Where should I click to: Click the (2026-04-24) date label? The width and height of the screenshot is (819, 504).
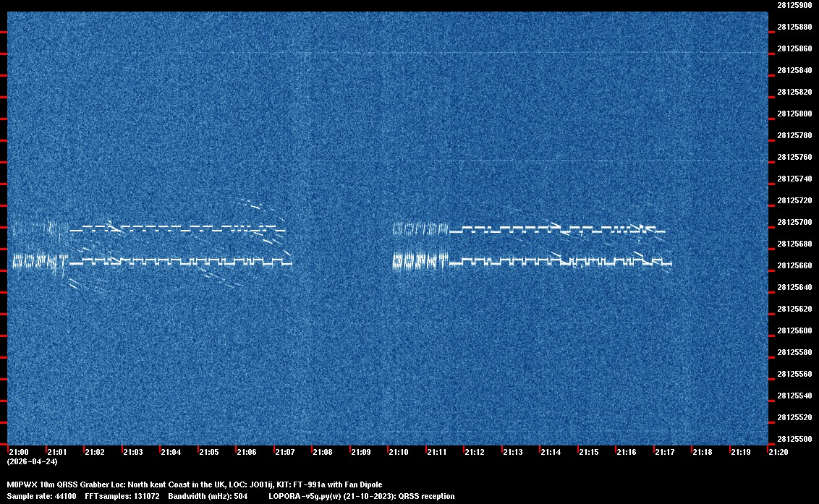coord(32,461)
